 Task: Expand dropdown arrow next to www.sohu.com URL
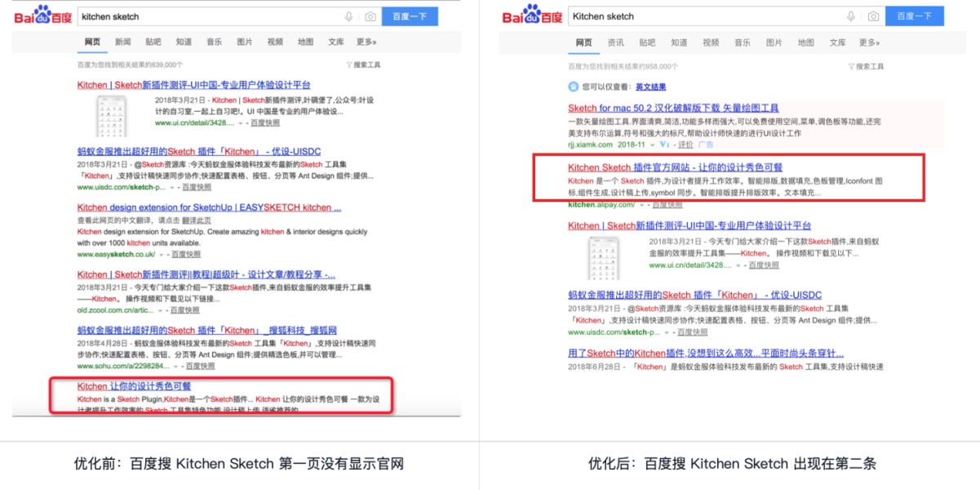pos(175,366)
